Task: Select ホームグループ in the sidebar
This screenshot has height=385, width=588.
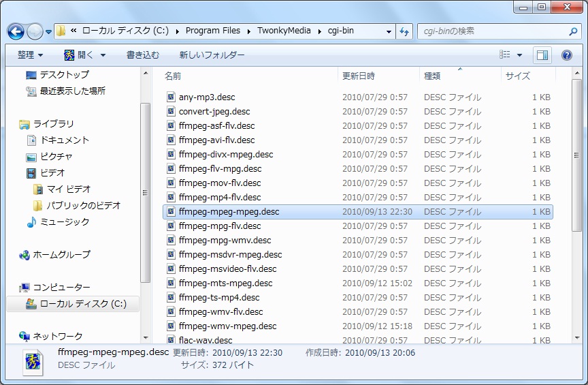Action: coord(54,255)
